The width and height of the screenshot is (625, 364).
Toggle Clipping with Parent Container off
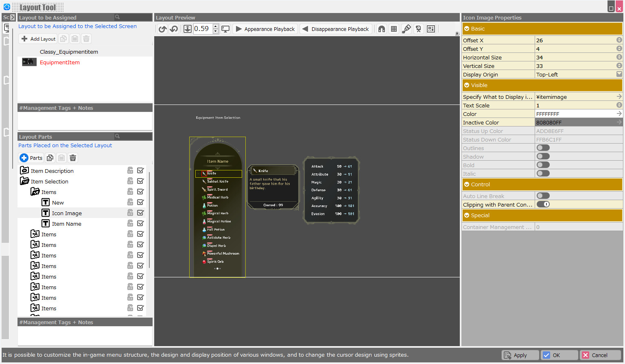point(543,204)
